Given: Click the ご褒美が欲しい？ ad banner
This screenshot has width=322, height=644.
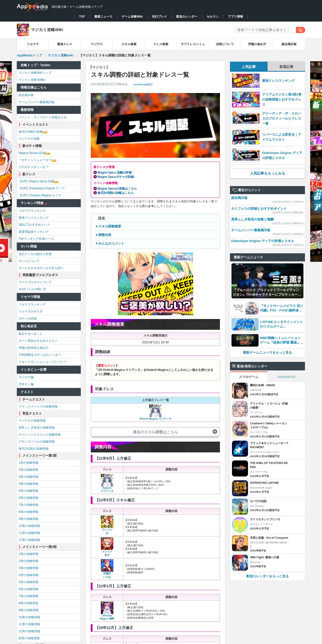Looking at the screenshot, I should click(155, 284).
